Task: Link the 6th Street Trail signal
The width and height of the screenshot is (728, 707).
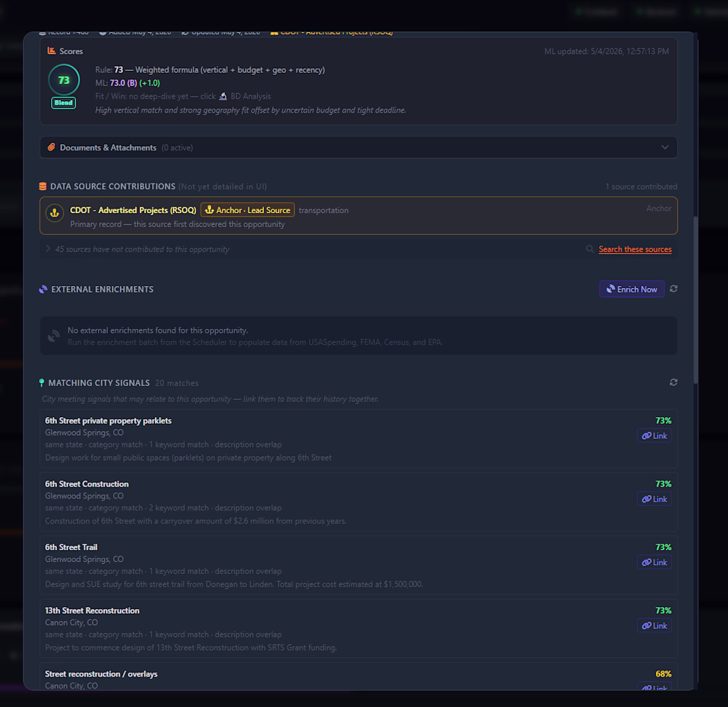Action: click(654, 562)
